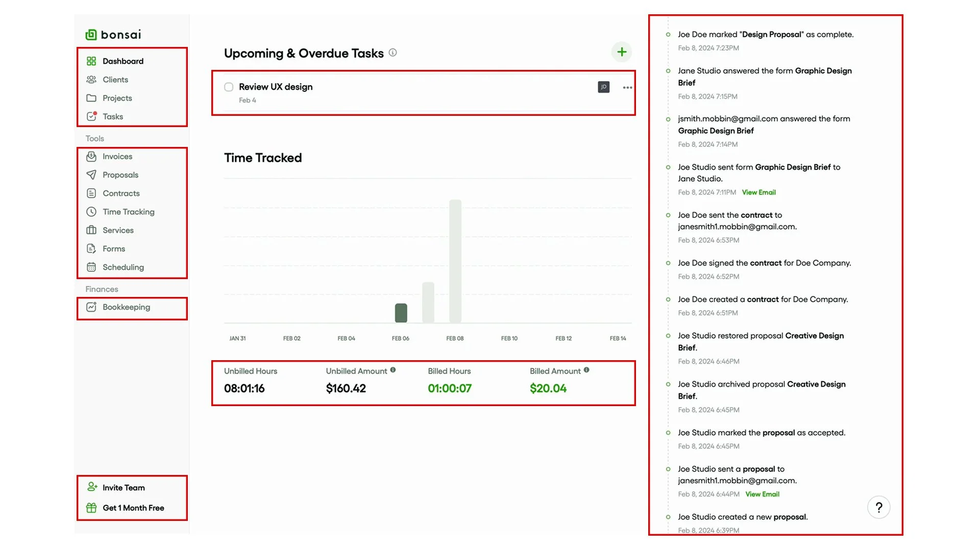This screenshot has width=980, height=551.
Task: Click the Unbilled Amount info icon
Action: (x=393, y=370)
